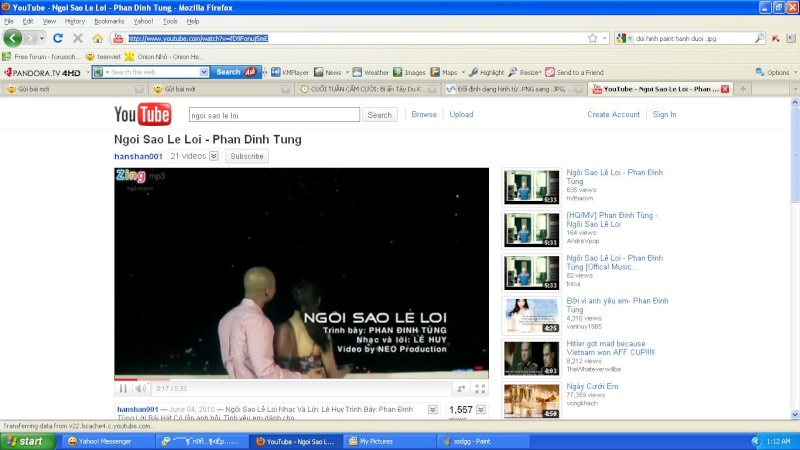Screen dimensions: 800x450
Task: Switch to Đổi định dạng hình tab
Action: [x=512, y=89]
